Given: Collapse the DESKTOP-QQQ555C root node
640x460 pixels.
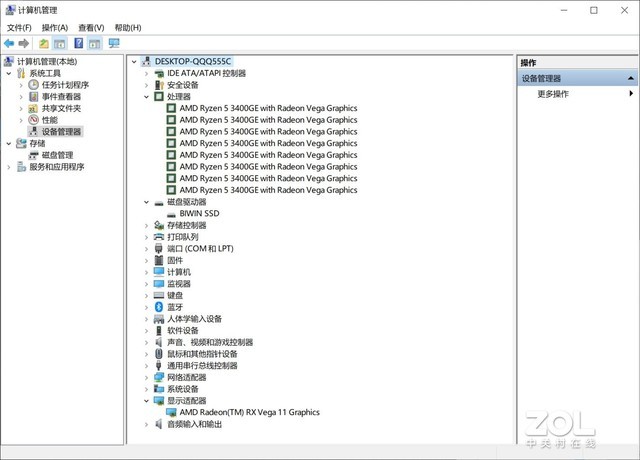Looking at the screenshot, I should pyautogui.click(x=134, y=62).
